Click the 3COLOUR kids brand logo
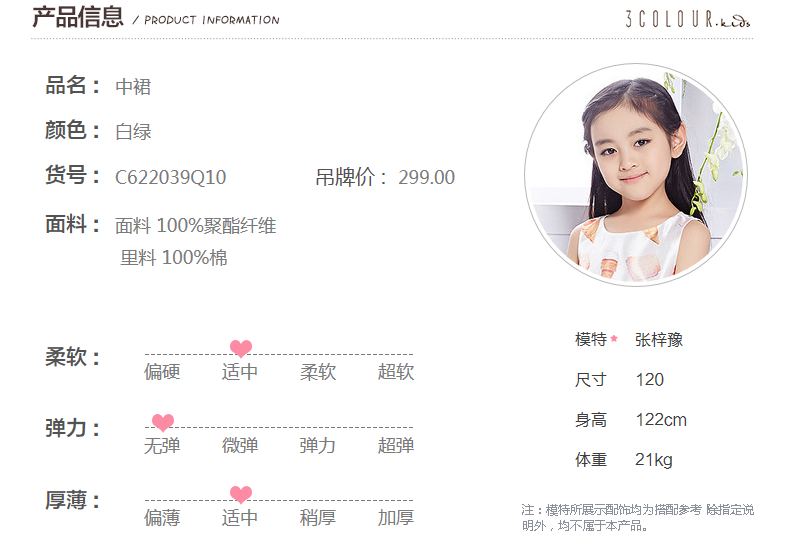Screen dimensions: 790x539 pyautogui.click(x=688, y=19)
